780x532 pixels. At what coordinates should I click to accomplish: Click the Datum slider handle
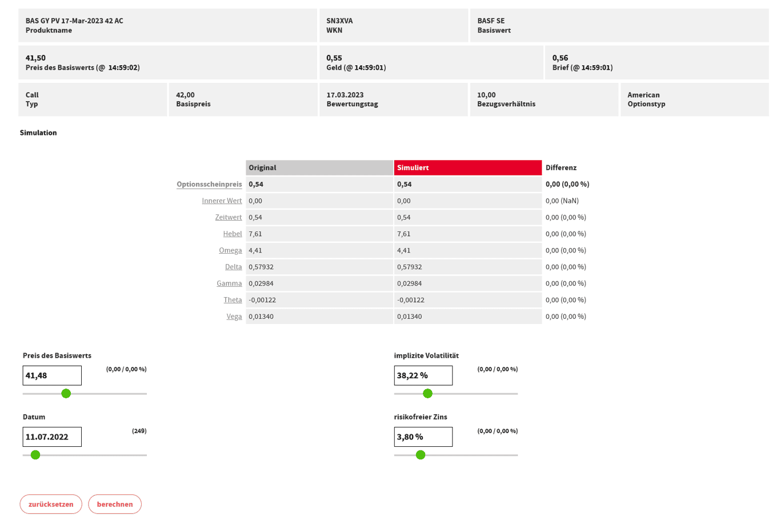35,455
